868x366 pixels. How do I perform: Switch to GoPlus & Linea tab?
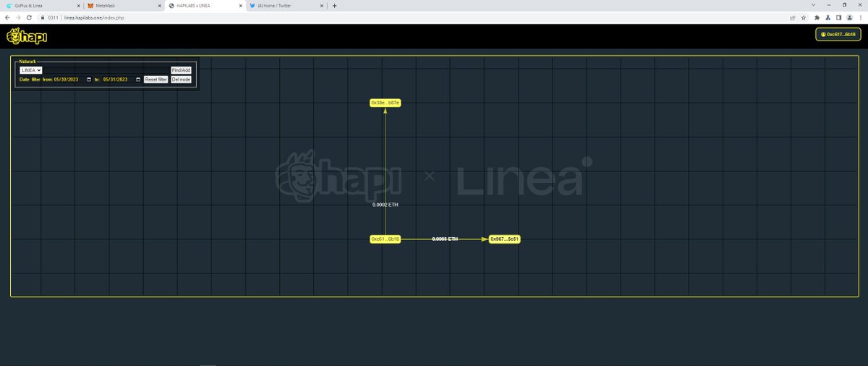coord(42,5)
